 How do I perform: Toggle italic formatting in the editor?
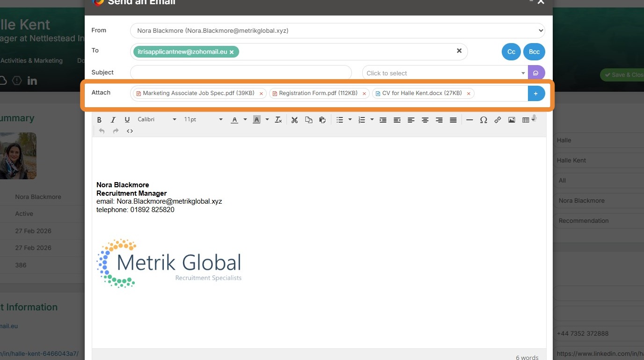click(113, 120)
